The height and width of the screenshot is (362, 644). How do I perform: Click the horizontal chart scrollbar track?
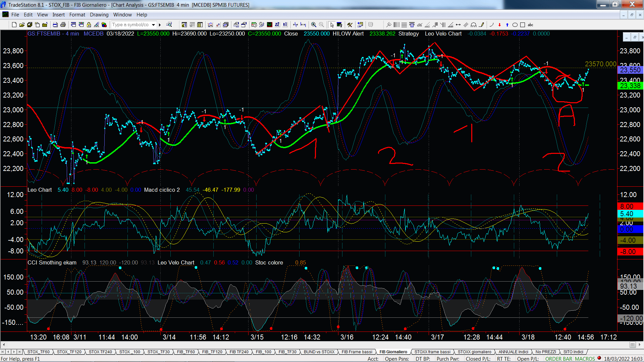319,345
